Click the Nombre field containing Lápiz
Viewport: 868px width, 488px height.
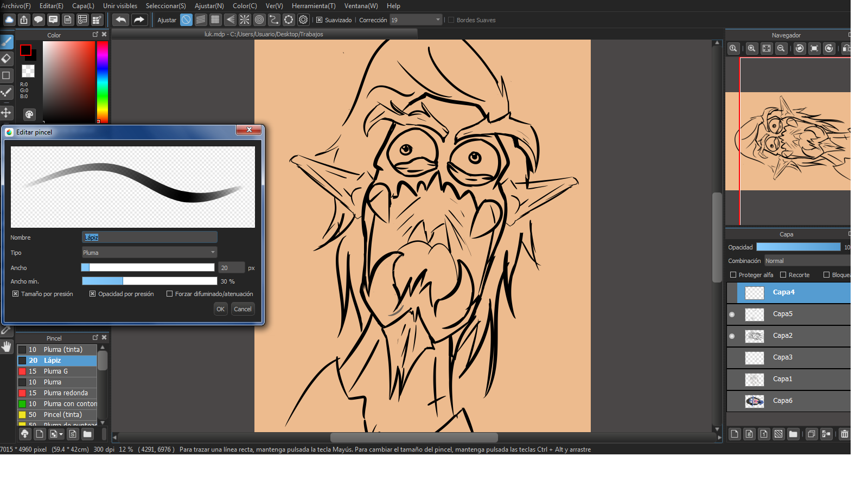tap(150, 237)
